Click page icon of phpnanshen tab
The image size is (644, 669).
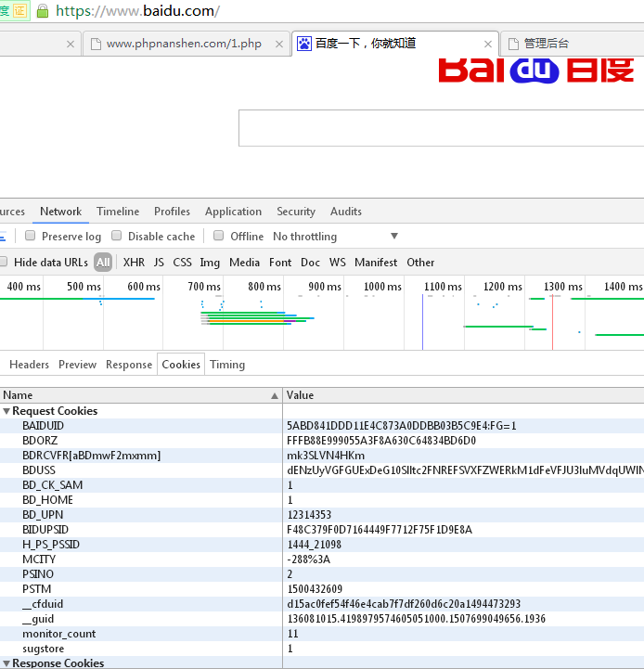tap(96, 44)
